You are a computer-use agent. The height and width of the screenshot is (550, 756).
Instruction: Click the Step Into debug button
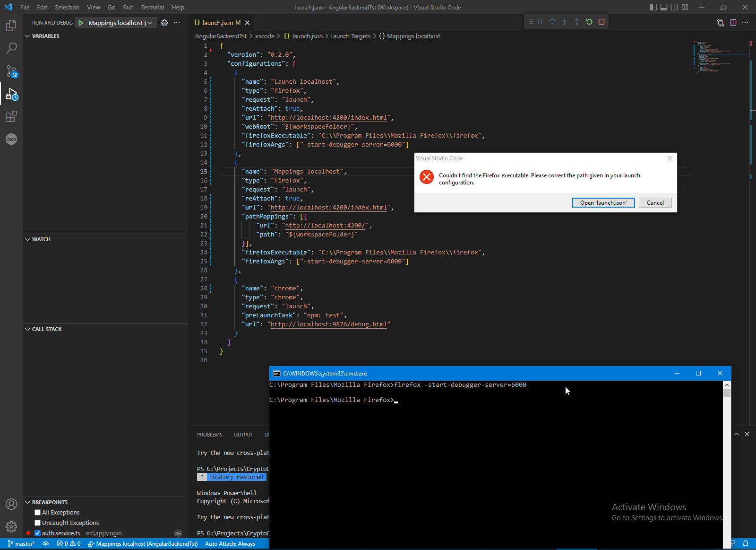coord(565,22)
